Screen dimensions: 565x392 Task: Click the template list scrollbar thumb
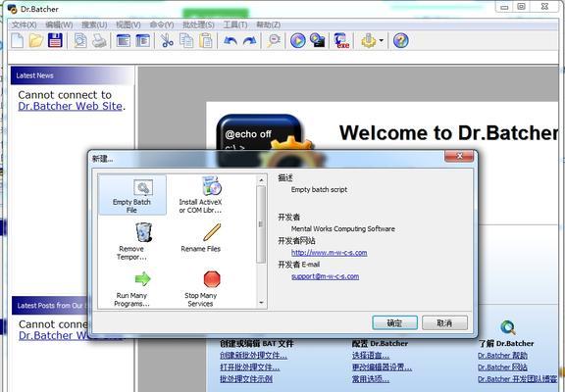coord(261,224)
